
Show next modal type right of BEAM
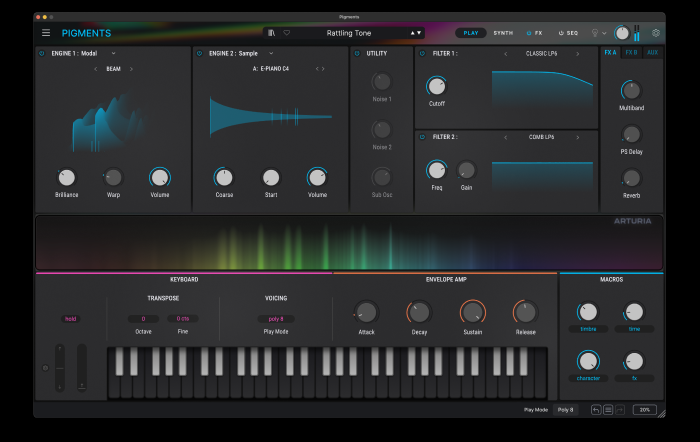(x=131, y=69)
